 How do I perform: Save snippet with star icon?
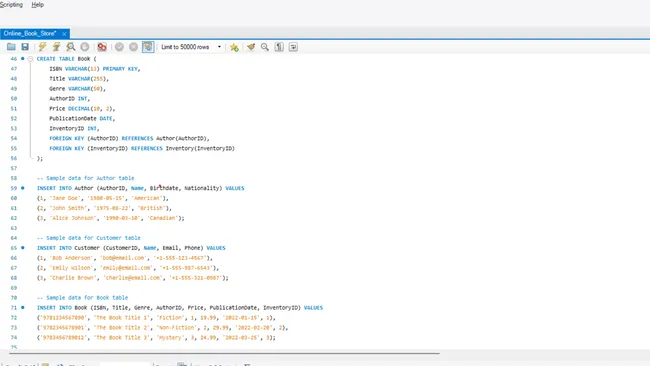click(234, 47)
